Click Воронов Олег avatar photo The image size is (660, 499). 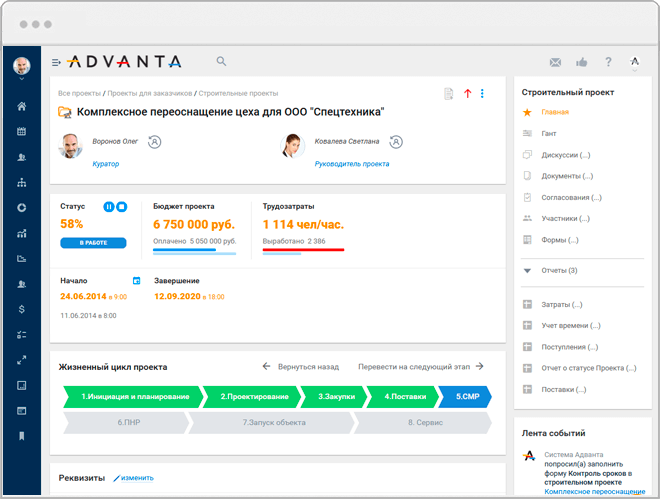70,146
